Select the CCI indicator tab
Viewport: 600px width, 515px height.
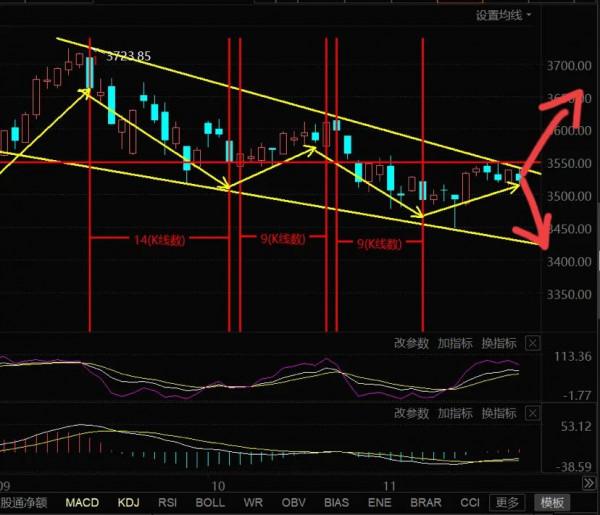click(x=469, y=502)
